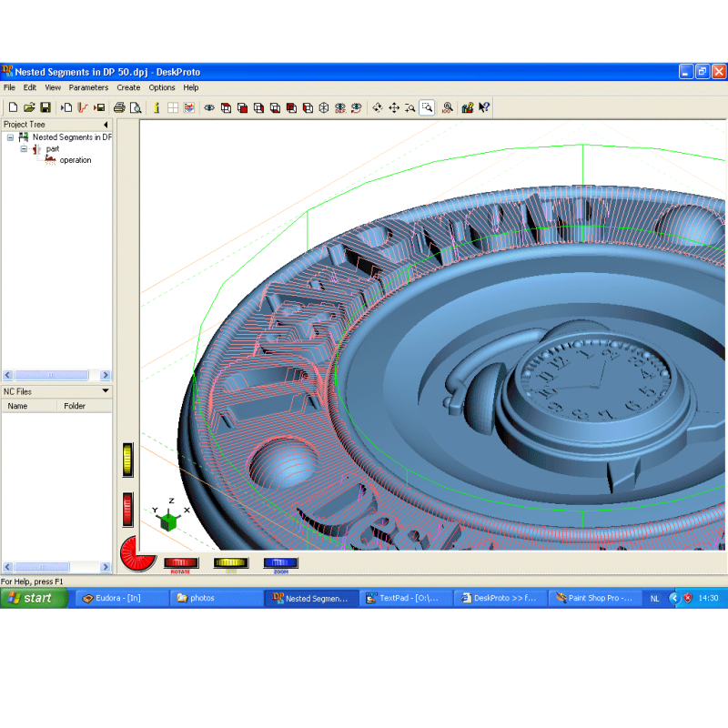Create a new project with the toolbar icon
The width and height of the screenshot is (728, 728).
pos(12,107)
